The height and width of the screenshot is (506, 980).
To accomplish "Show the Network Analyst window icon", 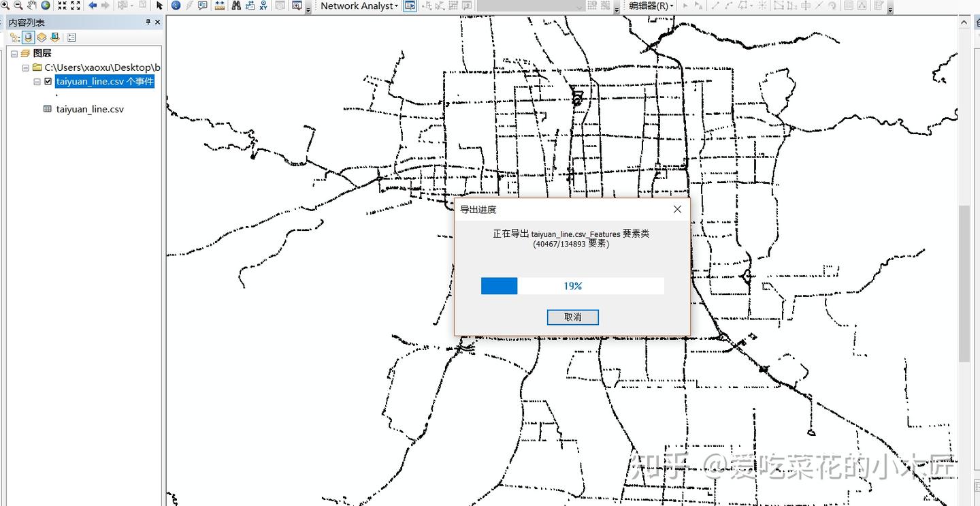I will click(x=410, y=5).
